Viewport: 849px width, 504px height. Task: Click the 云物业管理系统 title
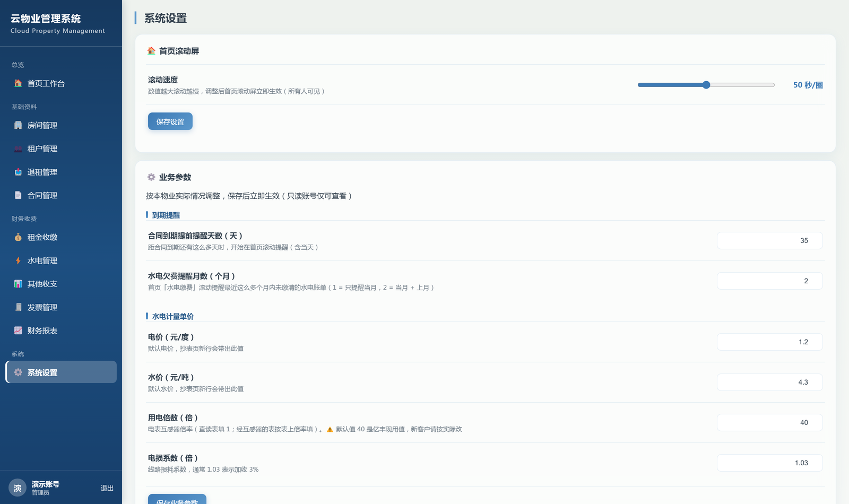tap(46, 19)
